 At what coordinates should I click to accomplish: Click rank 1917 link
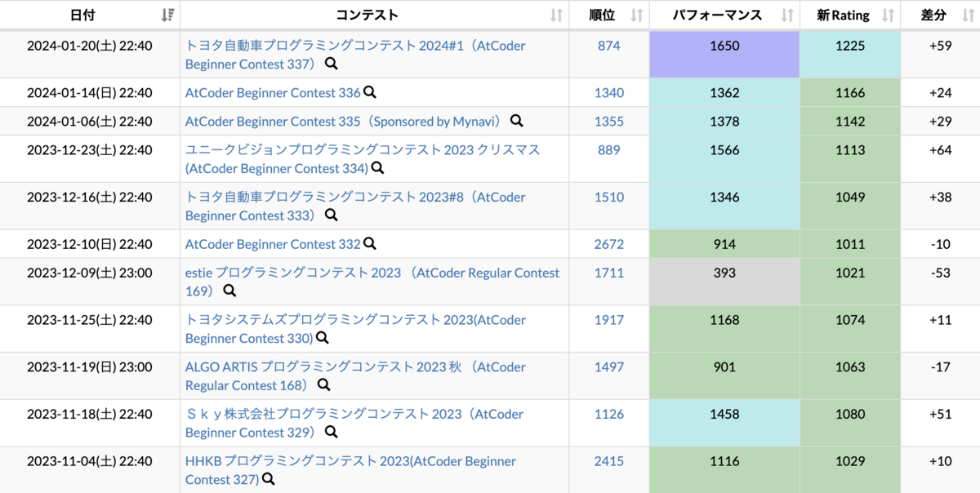609,320
